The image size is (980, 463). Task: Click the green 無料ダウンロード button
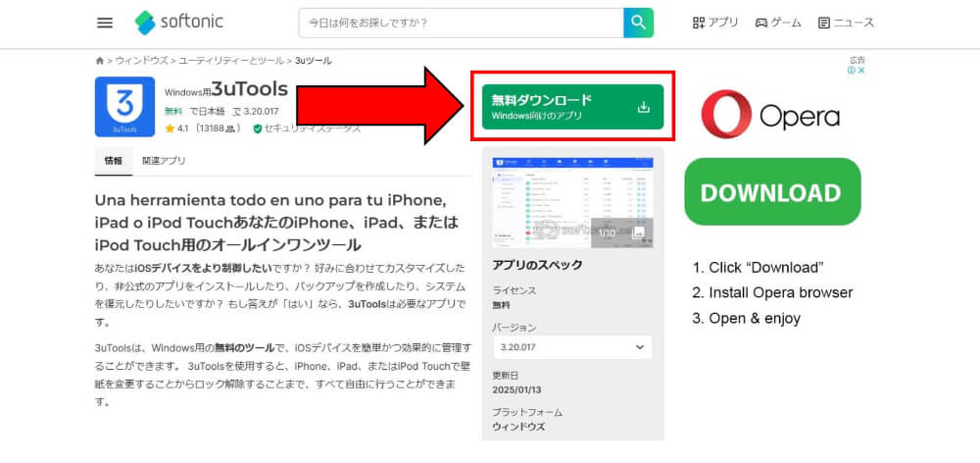pos(571,107)
